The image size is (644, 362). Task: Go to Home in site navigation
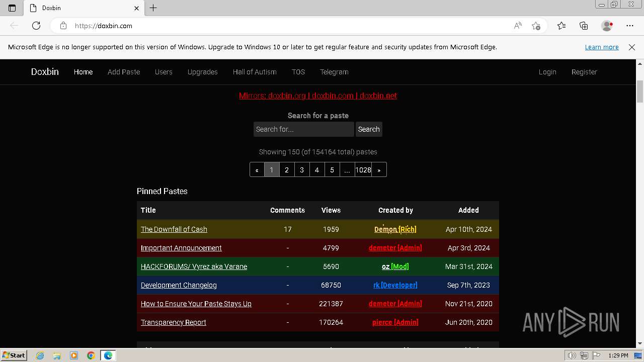click(x=83, y=72)
